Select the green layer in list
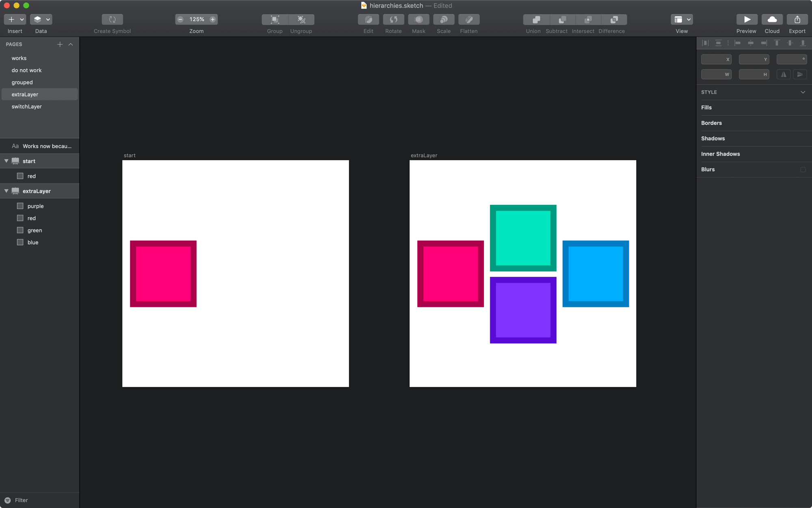 coord(39,230)
